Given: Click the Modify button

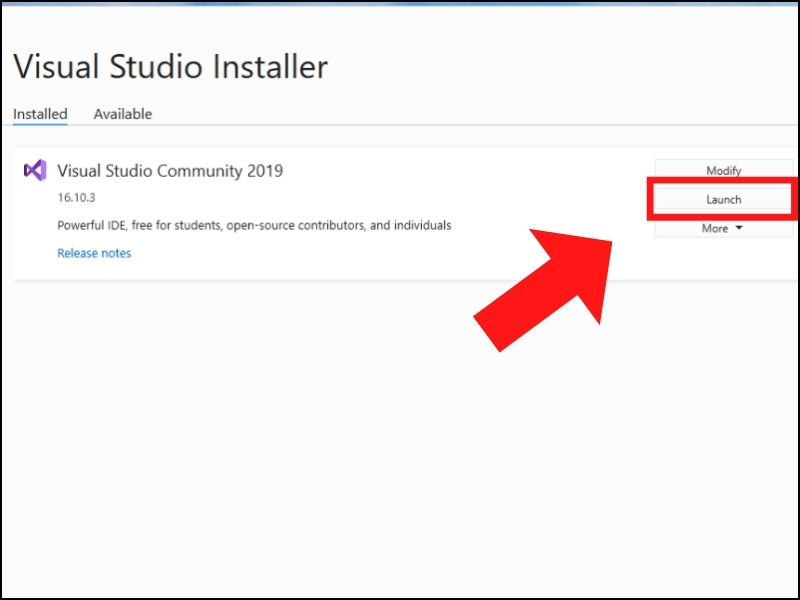Looking at the screenshot, I should pyautogui.click(x=723, y=170).
